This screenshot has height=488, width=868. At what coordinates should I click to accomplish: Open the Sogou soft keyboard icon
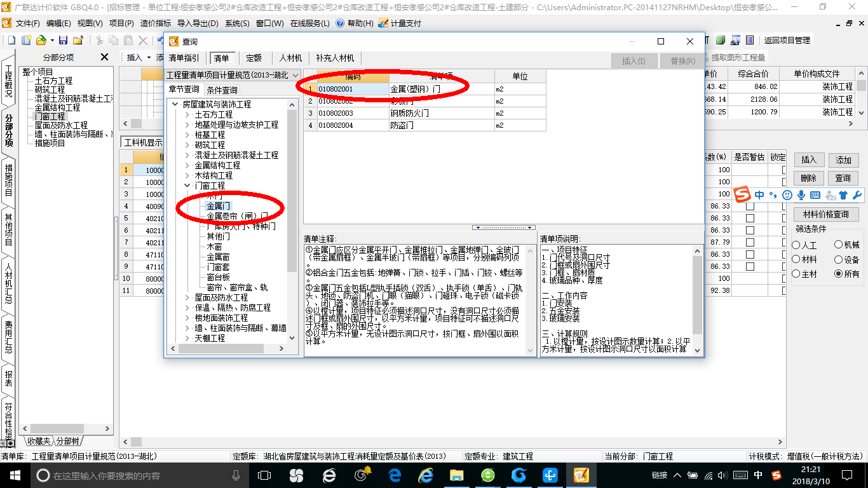click(x=815, y=195)
